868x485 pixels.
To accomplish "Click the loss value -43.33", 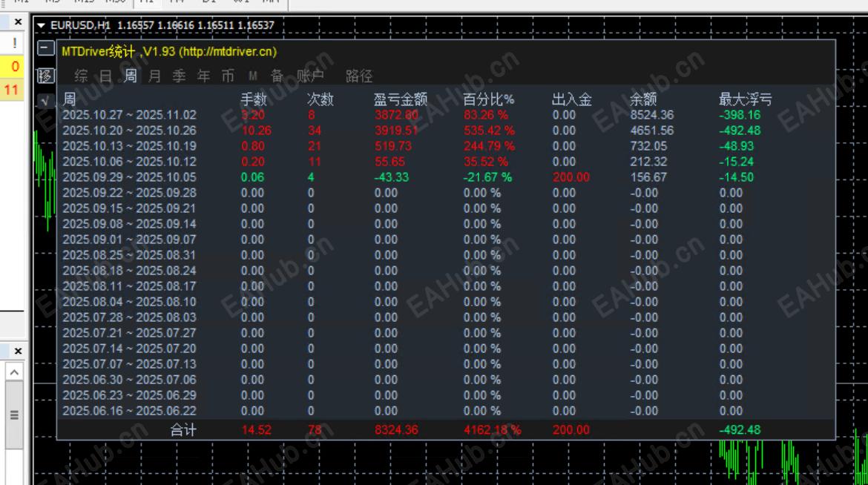I will point(392,177).
